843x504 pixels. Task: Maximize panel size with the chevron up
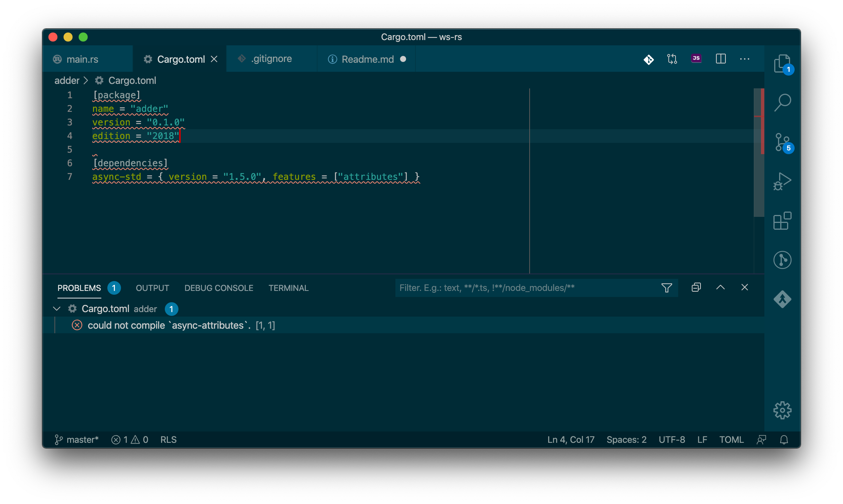point(720,288)
